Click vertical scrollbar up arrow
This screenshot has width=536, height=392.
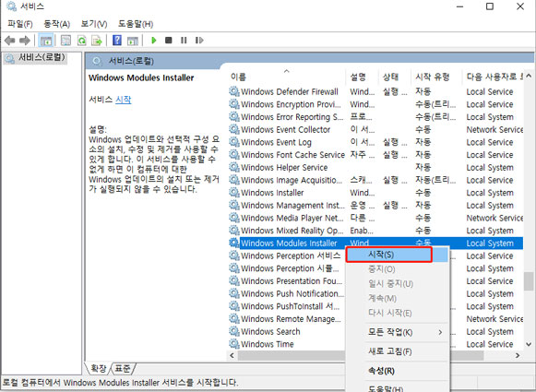[529, 76]
